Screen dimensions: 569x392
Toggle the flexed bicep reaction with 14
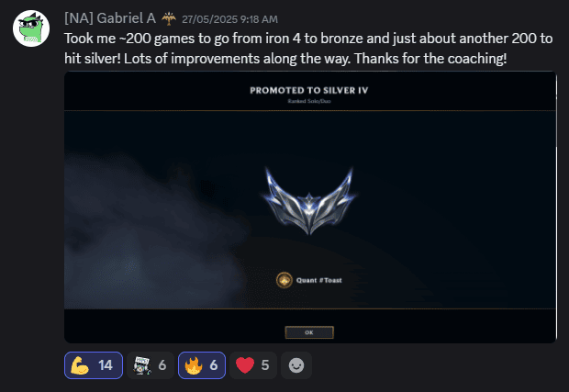94,365
